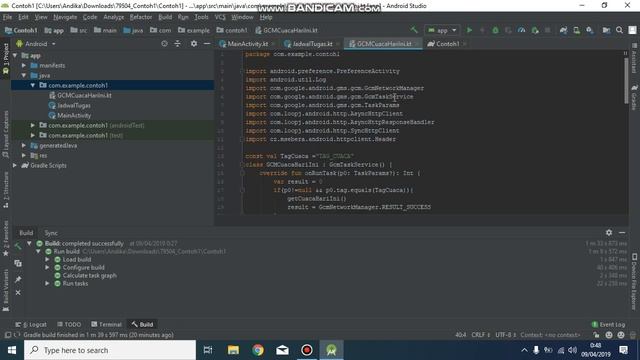Expand the Run tasks step
Viewport: 640px width, 360px height.
point(47,284)
